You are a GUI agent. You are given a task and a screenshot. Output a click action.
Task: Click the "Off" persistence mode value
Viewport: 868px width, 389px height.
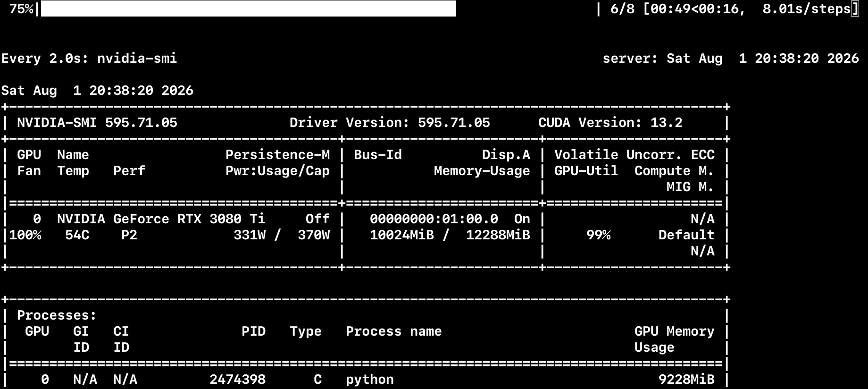pyautogui.click(x=318, y=219)
